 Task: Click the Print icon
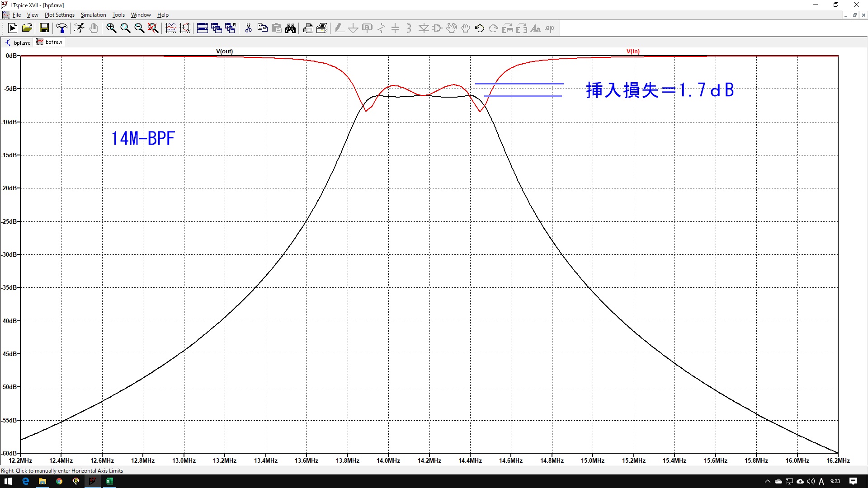pos(308,28)
